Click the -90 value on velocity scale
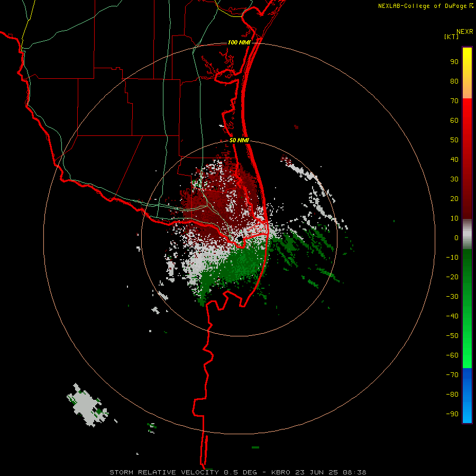Image resolution: width=476 pixels, height=476 pixels. 452,414
